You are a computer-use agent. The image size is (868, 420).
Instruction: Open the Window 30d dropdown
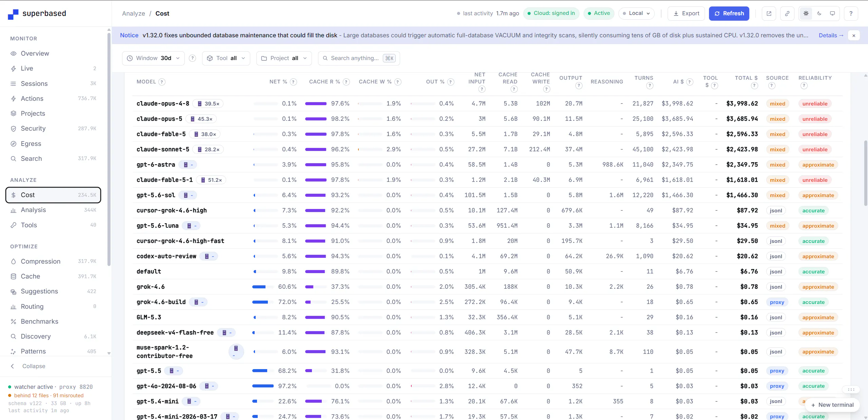click(153, 58)
